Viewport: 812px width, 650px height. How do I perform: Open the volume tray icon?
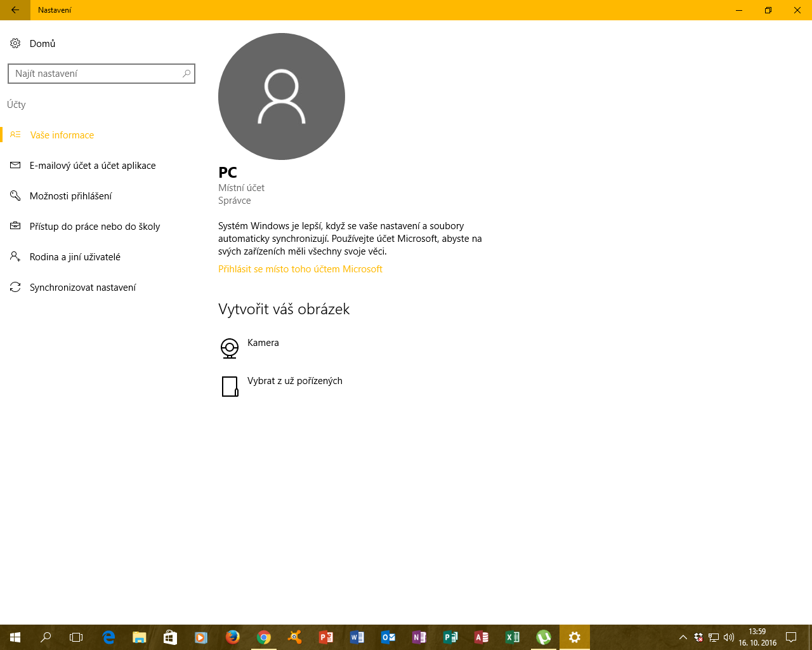(x=729, y=637)
